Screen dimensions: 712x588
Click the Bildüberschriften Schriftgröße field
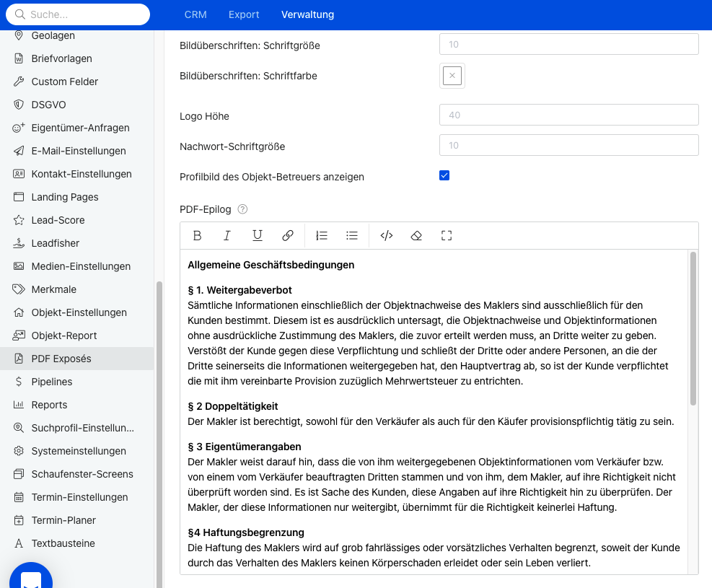click(x=569, y=44)
